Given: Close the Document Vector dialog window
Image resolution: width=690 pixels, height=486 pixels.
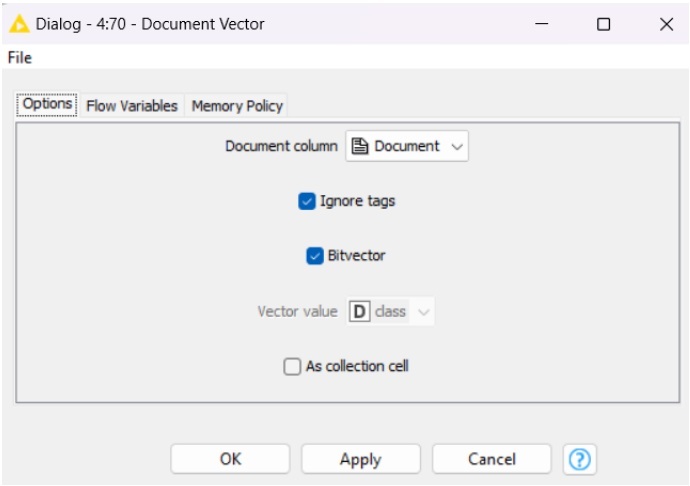Looking at the screenshot, I should tap(666, 24).
